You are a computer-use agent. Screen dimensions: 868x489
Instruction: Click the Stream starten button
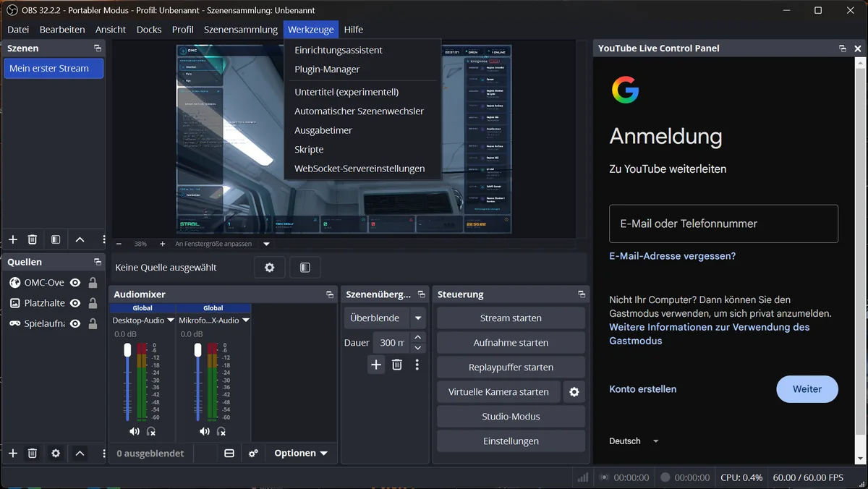[x=511, y=318]
